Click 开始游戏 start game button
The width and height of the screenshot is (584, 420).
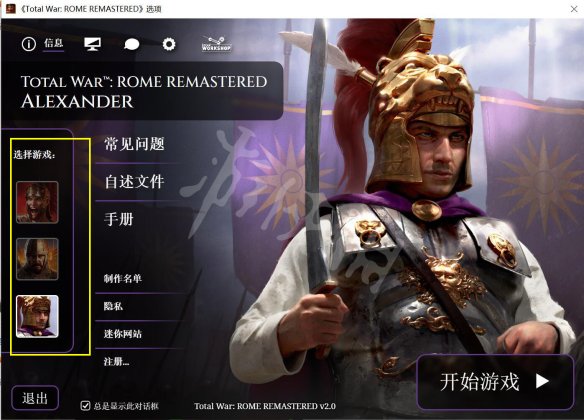coord(495,382)
